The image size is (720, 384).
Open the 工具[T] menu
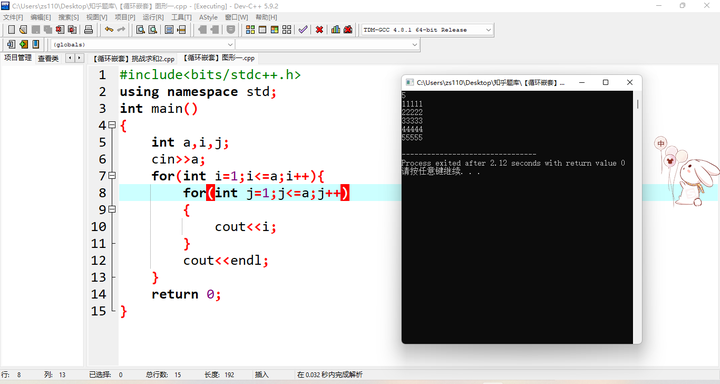tap(181, 17)
